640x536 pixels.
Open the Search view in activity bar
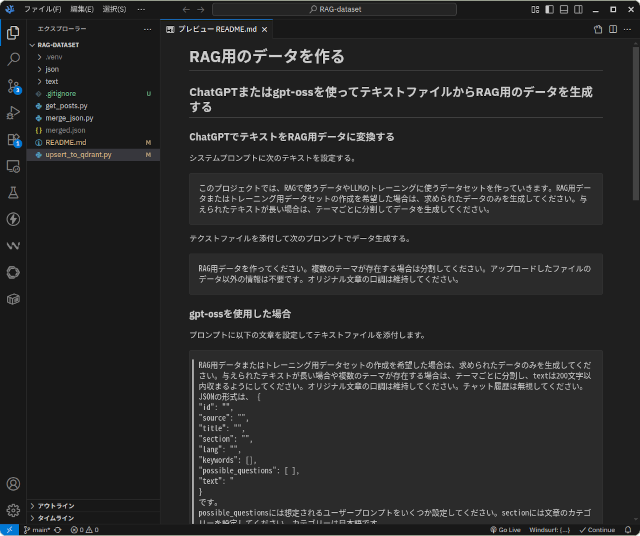(13, 59)
